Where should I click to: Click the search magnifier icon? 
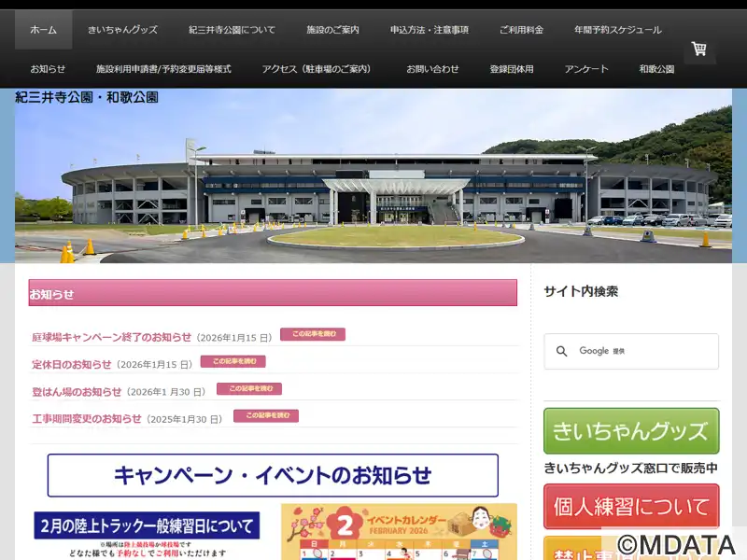coord(561,352)
